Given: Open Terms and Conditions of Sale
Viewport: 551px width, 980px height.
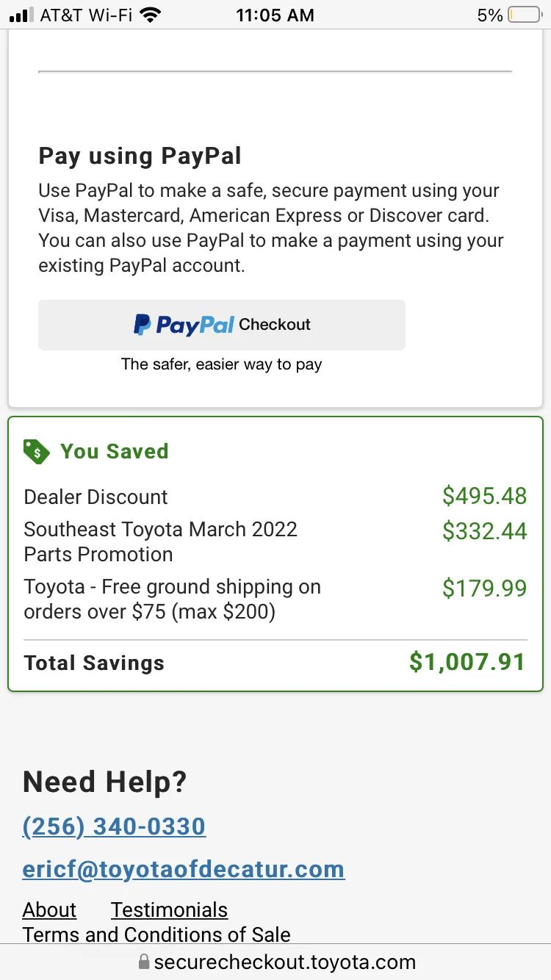Looking at the screenshot, I should (156, 934).
